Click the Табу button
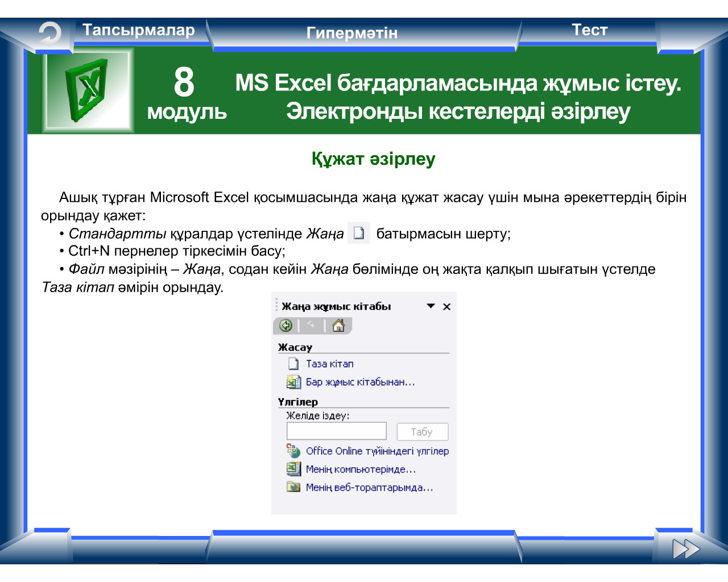728x582 pixels. (422, 432)
